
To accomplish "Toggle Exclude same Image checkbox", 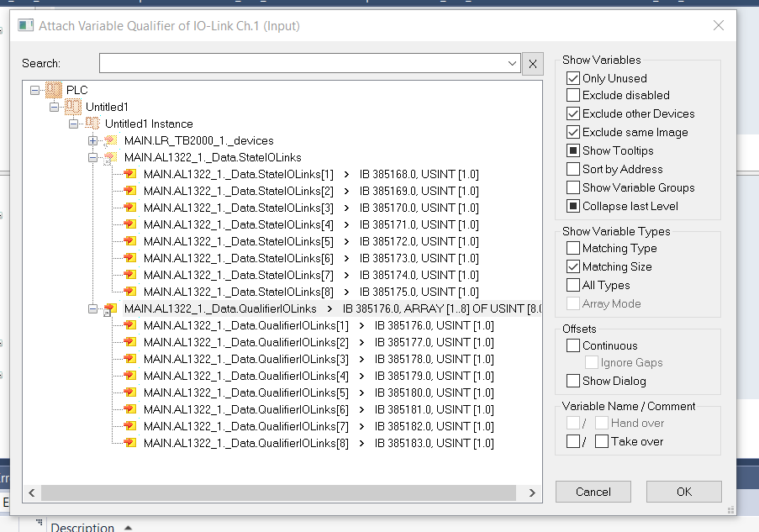I will (x=573, y=132).
